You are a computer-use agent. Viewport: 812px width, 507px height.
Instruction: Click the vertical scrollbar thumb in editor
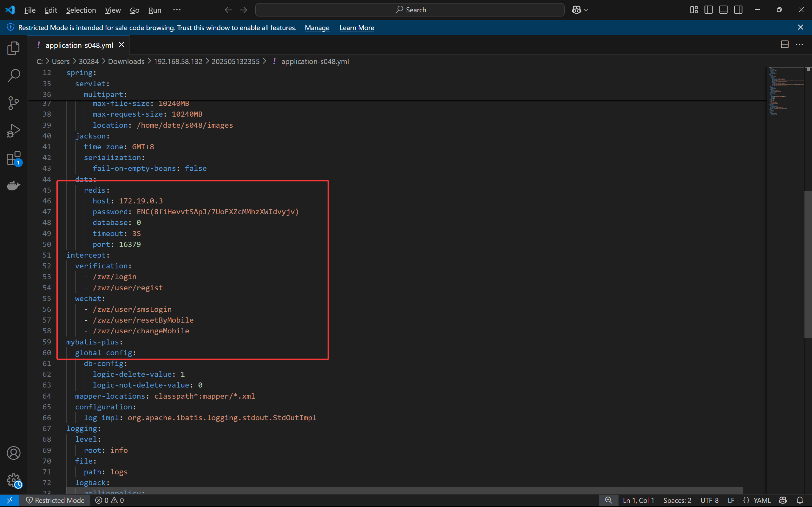808,264
